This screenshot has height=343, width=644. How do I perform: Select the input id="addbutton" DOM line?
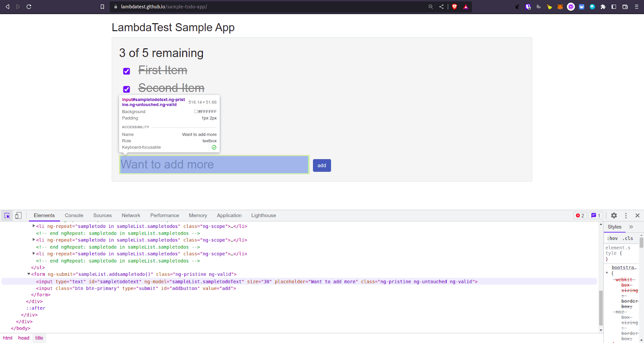[x=136, y=288]
